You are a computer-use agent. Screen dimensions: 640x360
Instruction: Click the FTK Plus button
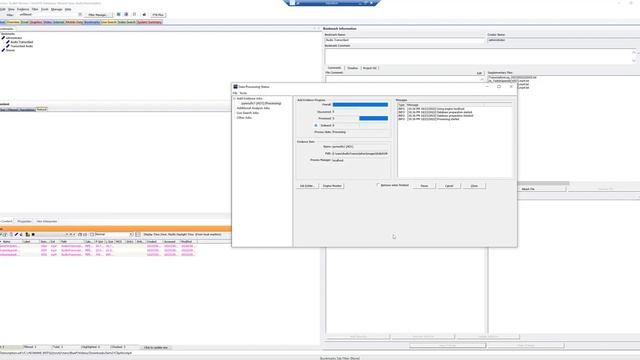coord(158,15)
